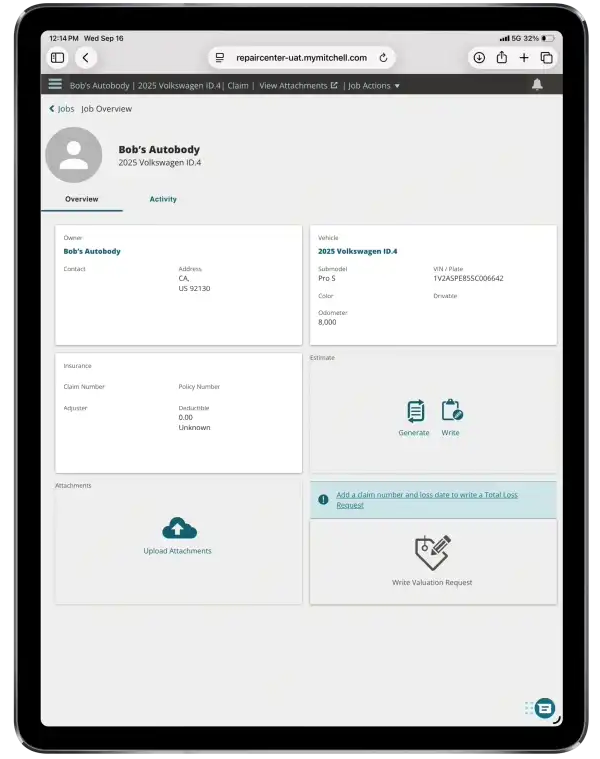
Task: Open the 2025 Volkswagen ID.4 vehicle link
Action: 358,251
